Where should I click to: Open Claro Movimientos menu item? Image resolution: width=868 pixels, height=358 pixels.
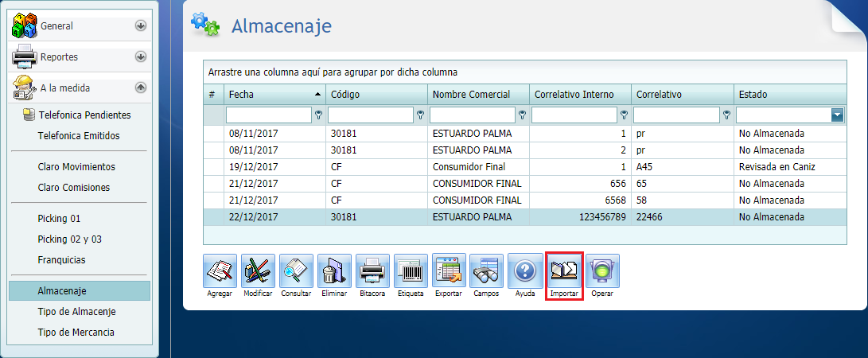click(76, 166)
